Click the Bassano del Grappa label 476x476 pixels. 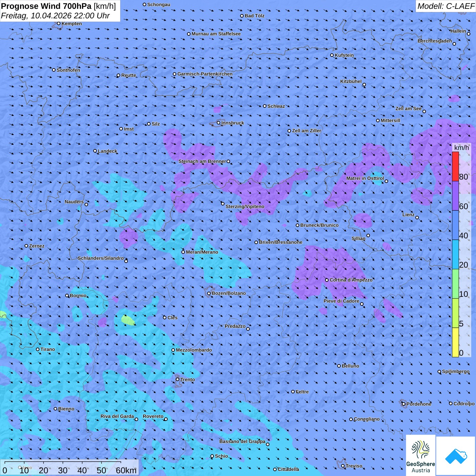click(242, 441)
